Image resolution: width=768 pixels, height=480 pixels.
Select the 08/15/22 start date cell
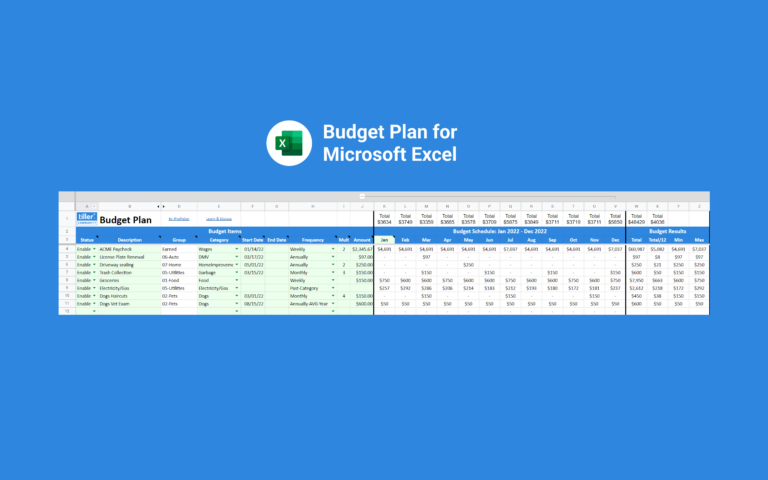253,304
